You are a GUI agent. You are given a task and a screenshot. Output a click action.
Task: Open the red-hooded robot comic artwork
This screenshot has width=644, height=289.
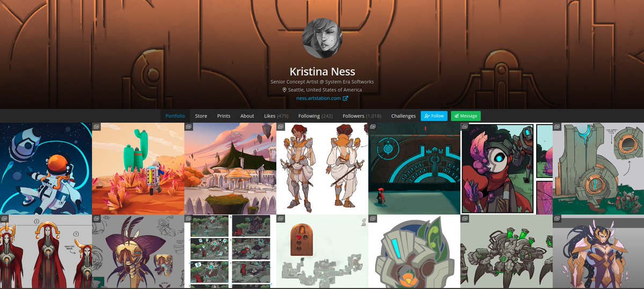coord(506,169)
